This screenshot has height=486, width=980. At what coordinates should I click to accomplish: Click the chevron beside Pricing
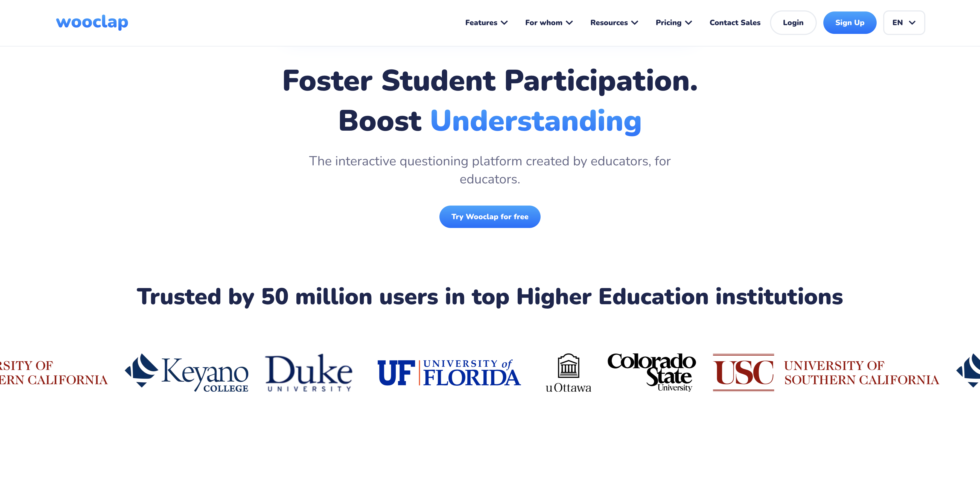[689, 23]
